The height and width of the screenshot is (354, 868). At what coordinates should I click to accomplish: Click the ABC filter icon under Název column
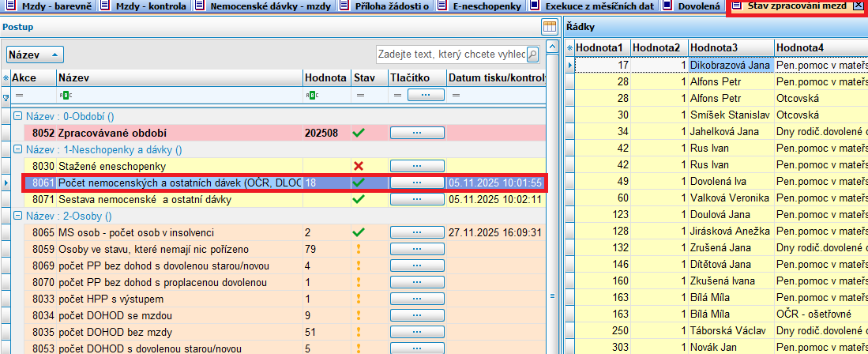coord(66,96)
